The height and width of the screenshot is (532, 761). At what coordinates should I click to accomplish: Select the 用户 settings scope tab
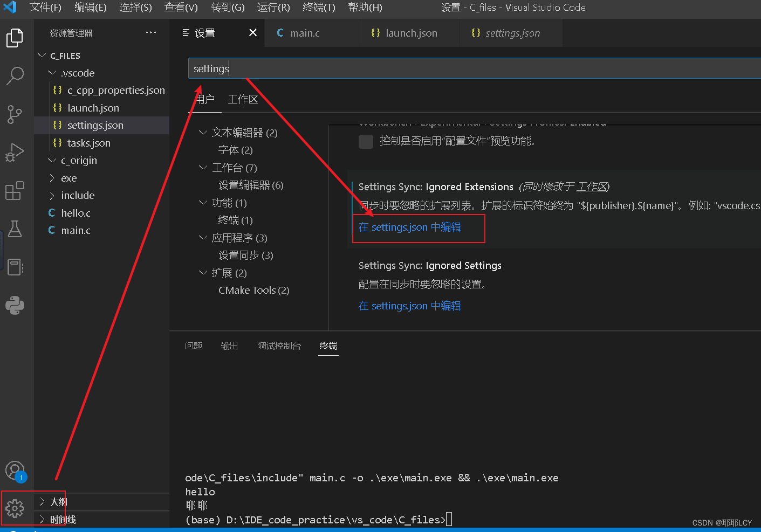205,99
